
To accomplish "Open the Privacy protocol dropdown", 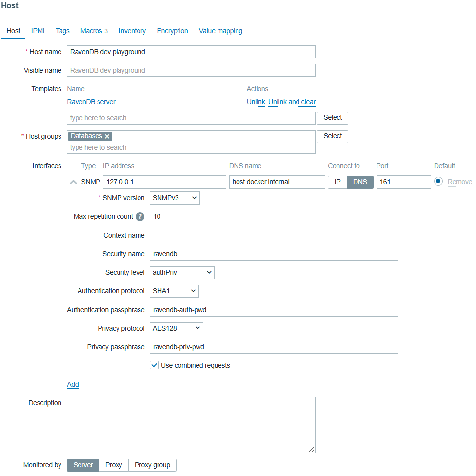I will (176, 329).
